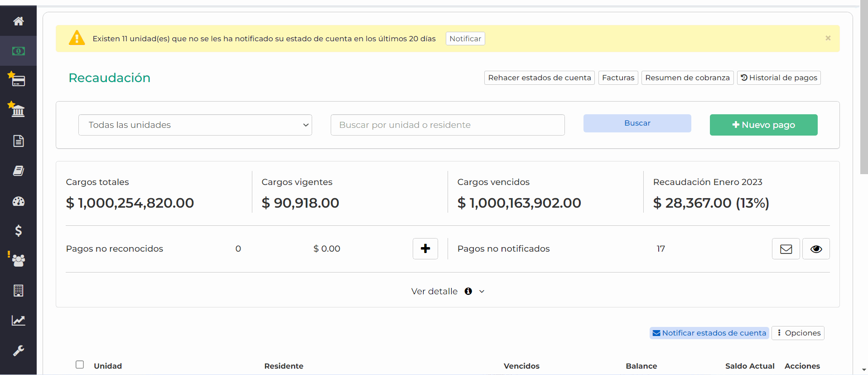Open the Opciones menu

tap(798, 333)
